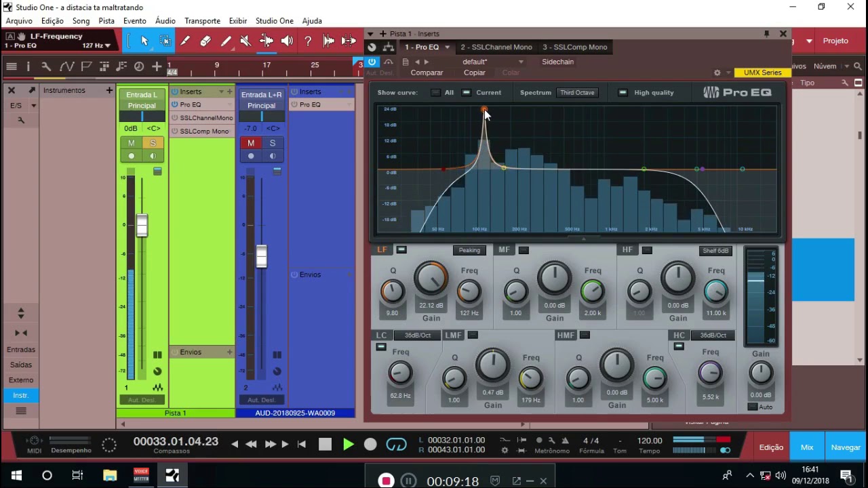Toggle the Current curve checkbox
Viewport: 868px width, 488px height.
pyautogui.click(x=466, y=93)
